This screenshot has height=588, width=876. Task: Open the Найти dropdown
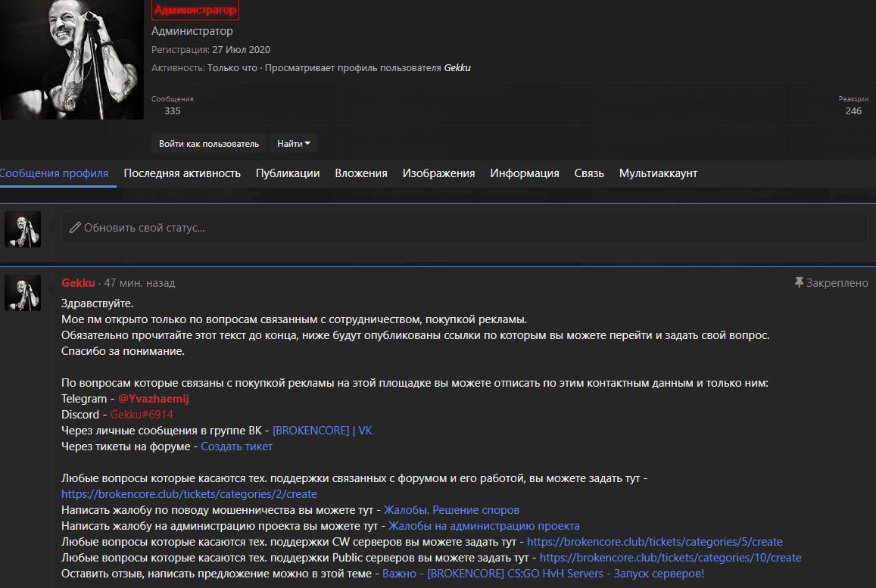click(294, 144)
